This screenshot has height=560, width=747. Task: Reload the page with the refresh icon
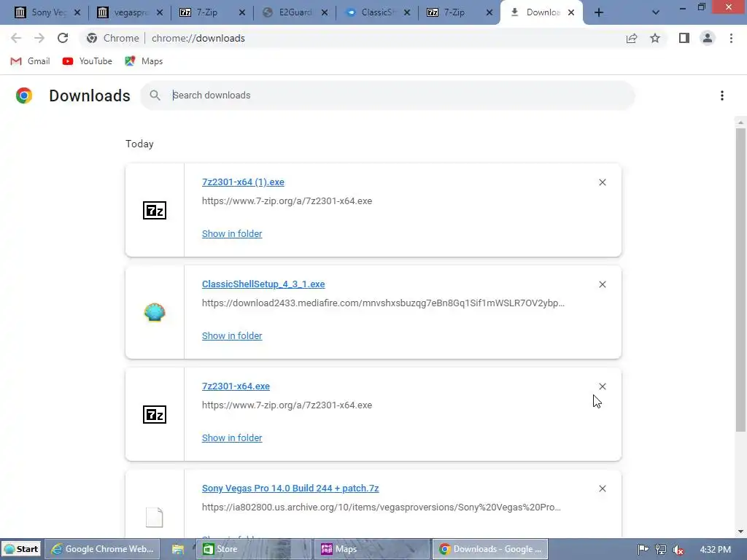click(63, 38)
